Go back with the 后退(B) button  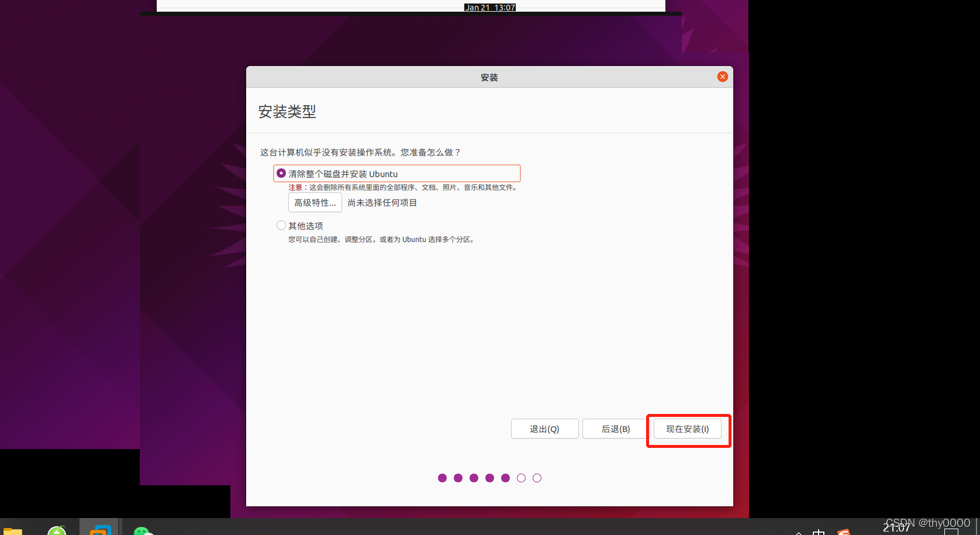616,429
